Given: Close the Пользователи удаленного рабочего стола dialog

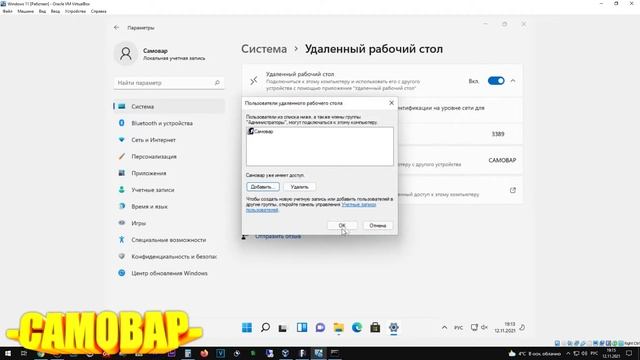Looking at the screenshot, I should point(391,103).
